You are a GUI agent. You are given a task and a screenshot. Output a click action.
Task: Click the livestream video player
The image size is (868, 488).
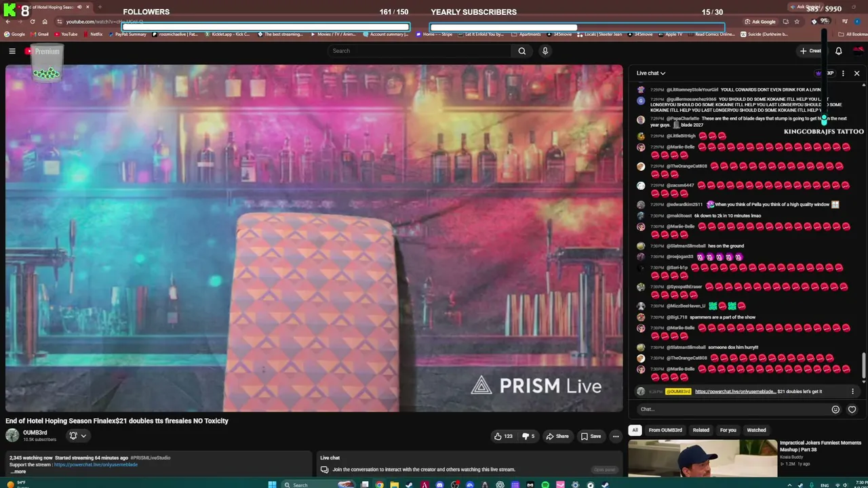[x=314, y=238]
